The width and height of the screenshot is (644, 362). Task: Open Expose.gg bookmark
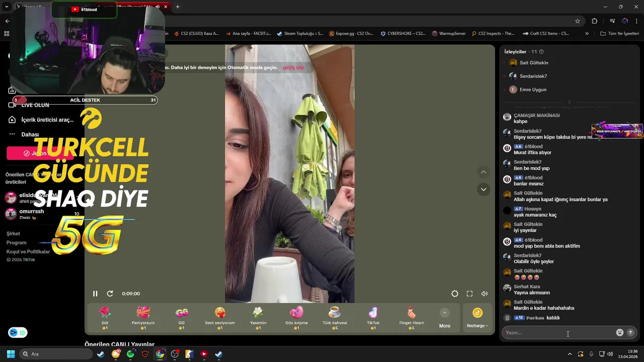(x=351, y=34)
